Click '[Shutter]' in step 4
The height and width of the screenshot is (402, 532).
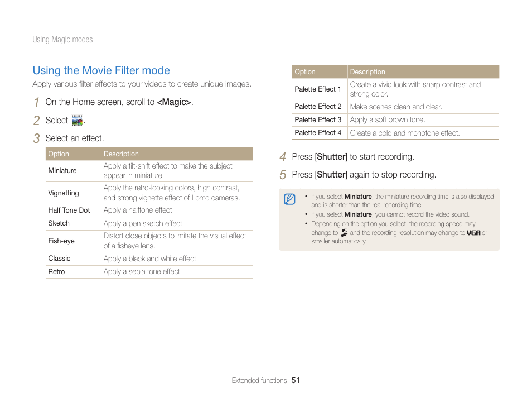pyautogui.click(x=331, y=157)
